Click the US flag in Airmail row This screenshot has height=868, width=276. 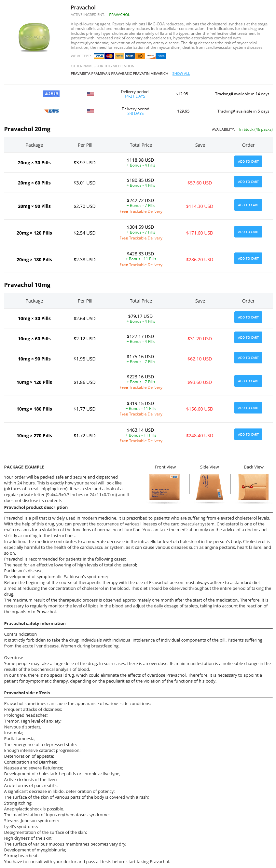(90, 94)
